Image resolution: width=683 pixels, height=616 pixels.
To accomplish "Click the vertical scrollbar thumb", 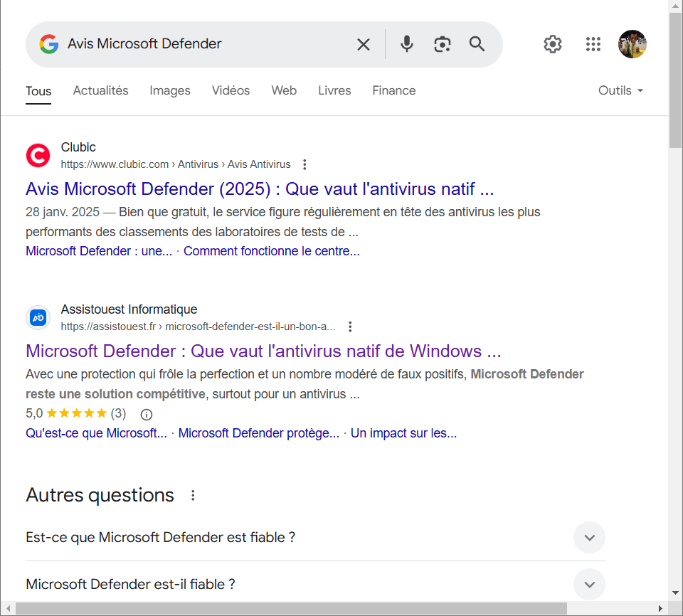I will tap(676, 80).
